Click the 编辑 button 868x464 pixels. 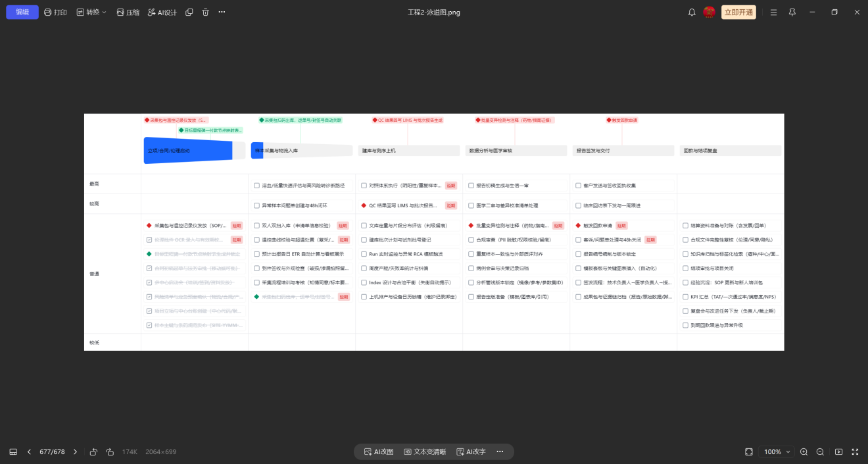[22, 12]
